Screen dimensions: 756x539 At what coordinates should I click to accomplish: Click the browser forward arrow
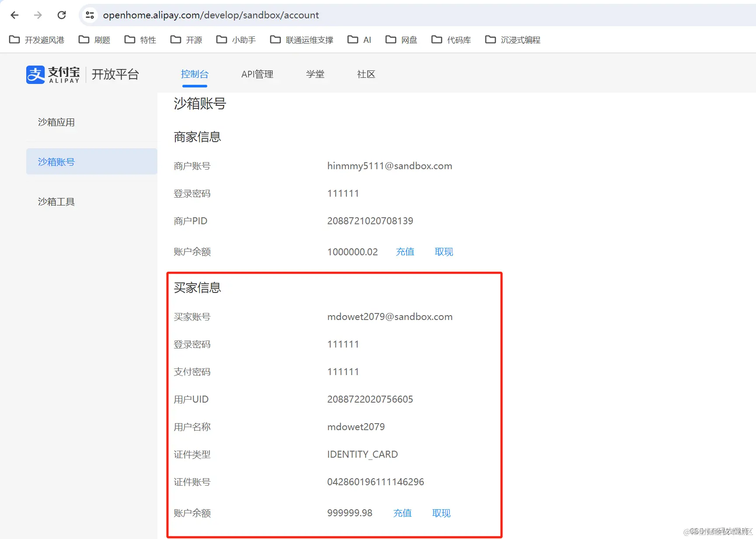pyautogui.click(x=38, y=15)
